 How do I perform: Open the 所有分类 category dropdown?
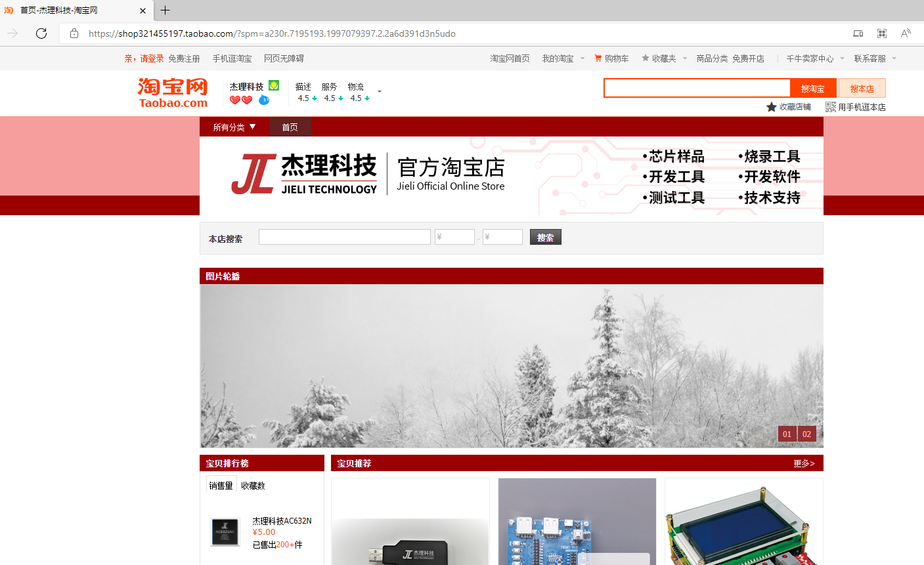pyautogui.click(x=234, y=127)
